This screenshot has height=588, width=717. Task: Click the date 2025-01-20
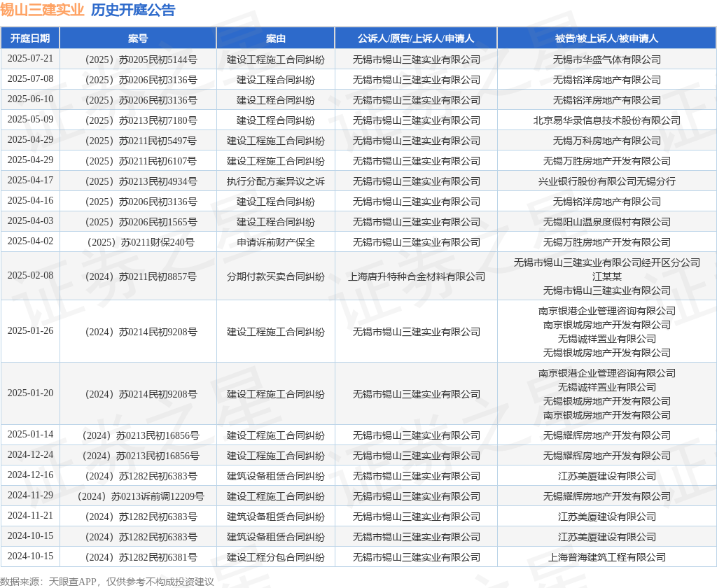click(x=30, y=393)
